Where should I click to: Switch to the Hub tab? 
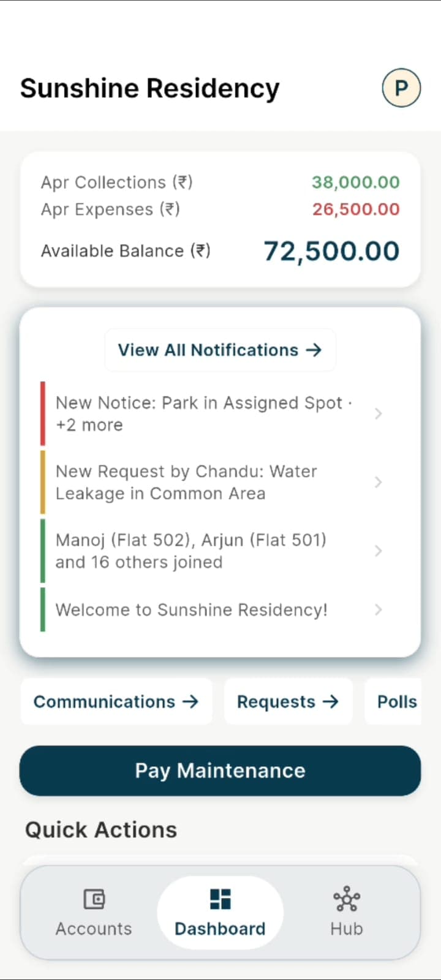(x=347, y=913)
